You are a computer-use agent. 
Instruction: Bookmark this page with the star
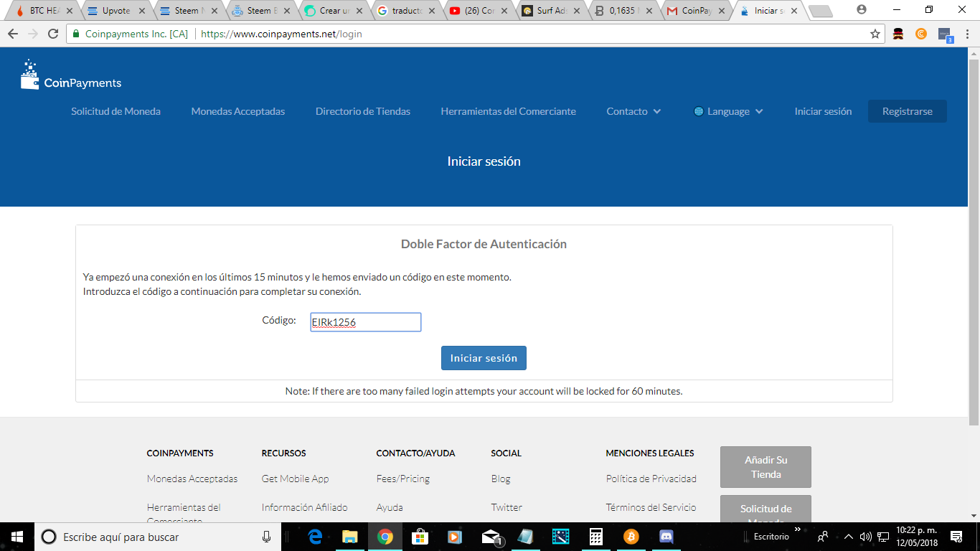pos(875,34)
